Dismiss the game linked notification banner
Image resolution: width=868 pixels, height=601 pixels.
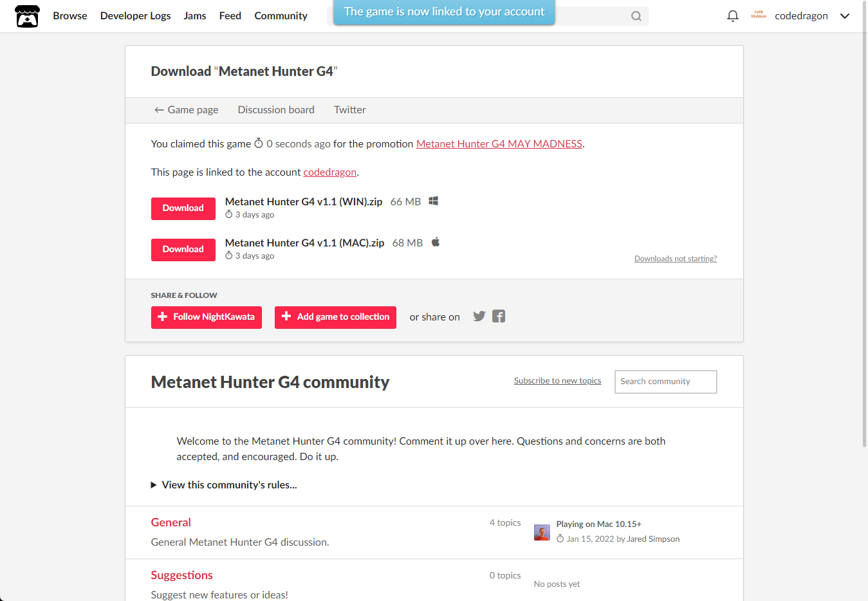444,12
